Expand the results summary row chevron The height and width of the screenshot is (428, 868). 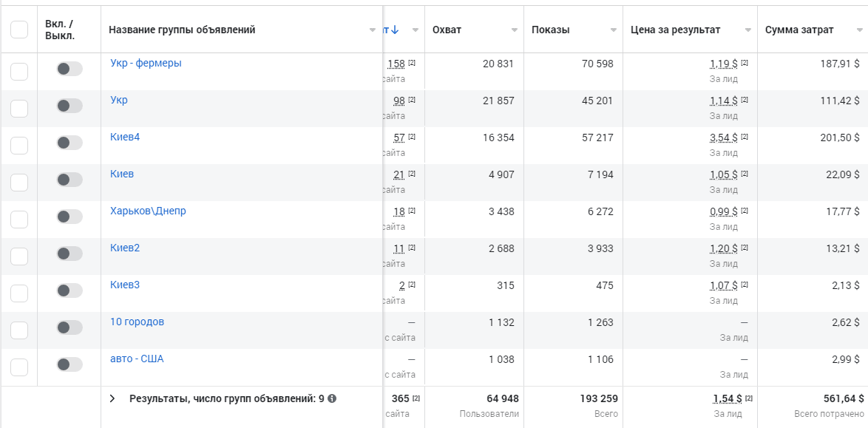point(112,398)
